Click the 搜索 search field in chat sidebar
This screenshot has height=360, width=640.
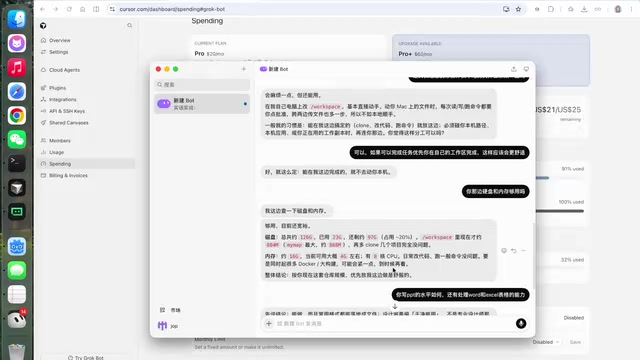202,84
